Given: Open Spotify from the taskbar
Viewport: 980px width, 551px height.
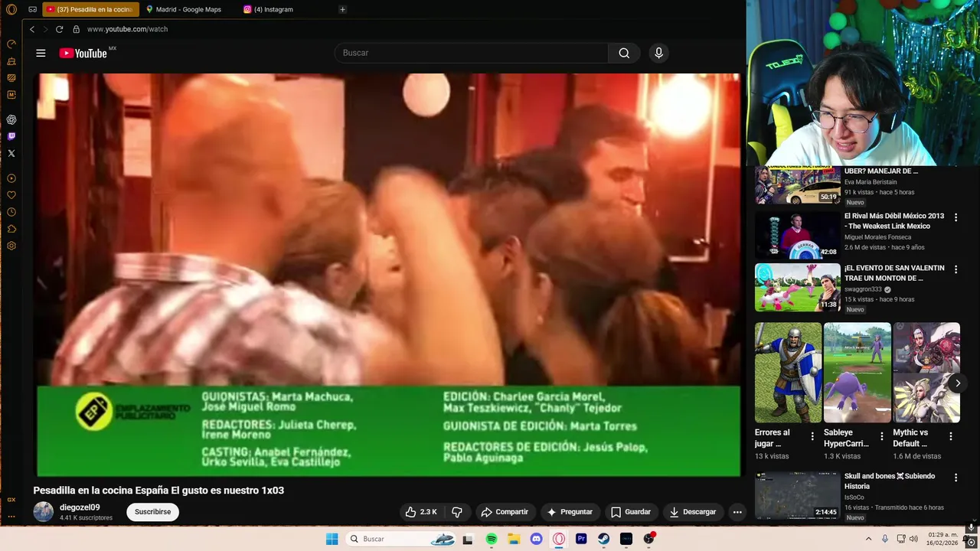Looking at the screenshot, I should (x=492, y=539).
